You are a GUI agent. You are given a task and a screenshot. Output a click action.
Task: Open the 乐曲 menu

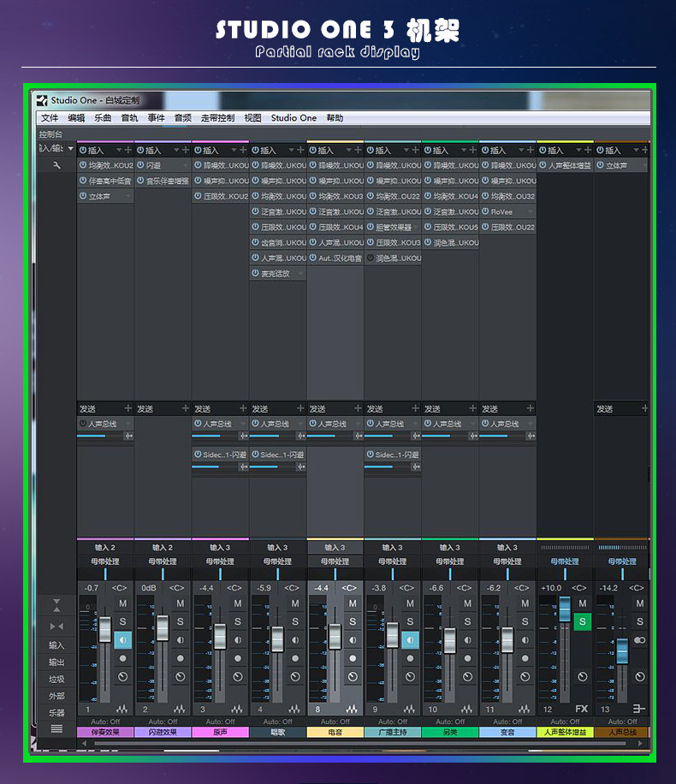[x=103, y=118]
